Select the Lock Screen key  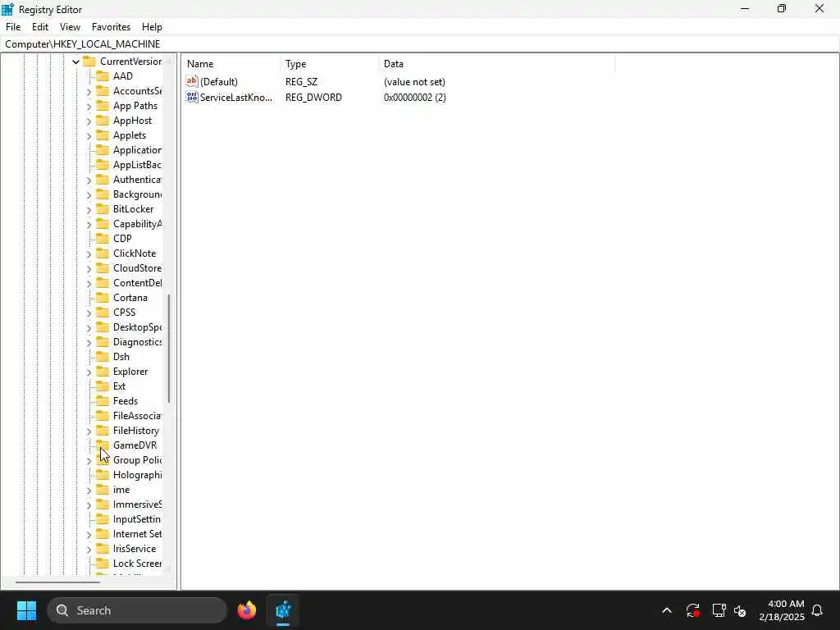click(x=137, y=564)
